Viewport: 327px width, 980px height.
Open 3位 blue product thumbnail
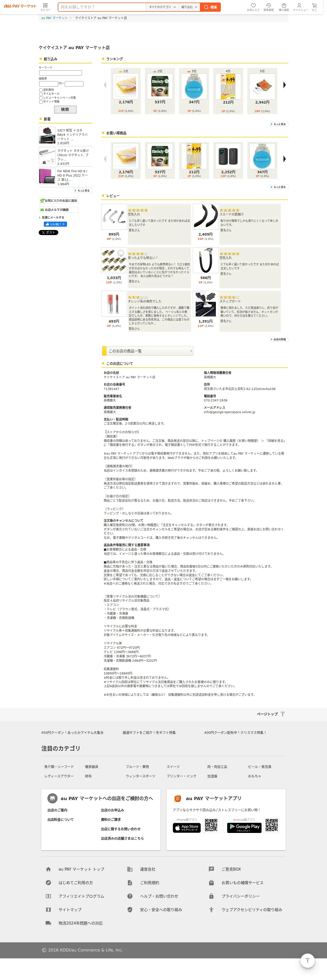[x=194, y=86]
